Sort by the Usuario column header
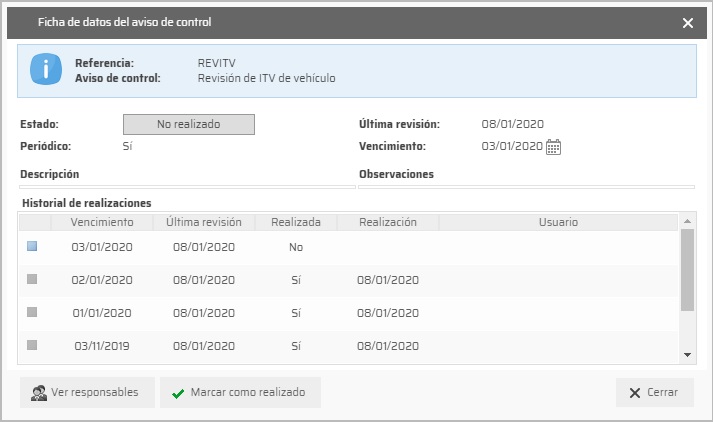Viewport: 713px width, 422px height. [x=558, y=222]
